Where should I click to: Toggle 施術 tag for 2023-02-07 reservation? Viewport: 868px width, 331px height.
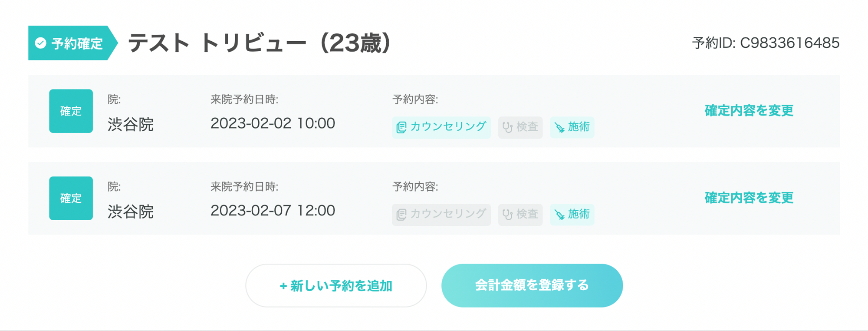572,215
